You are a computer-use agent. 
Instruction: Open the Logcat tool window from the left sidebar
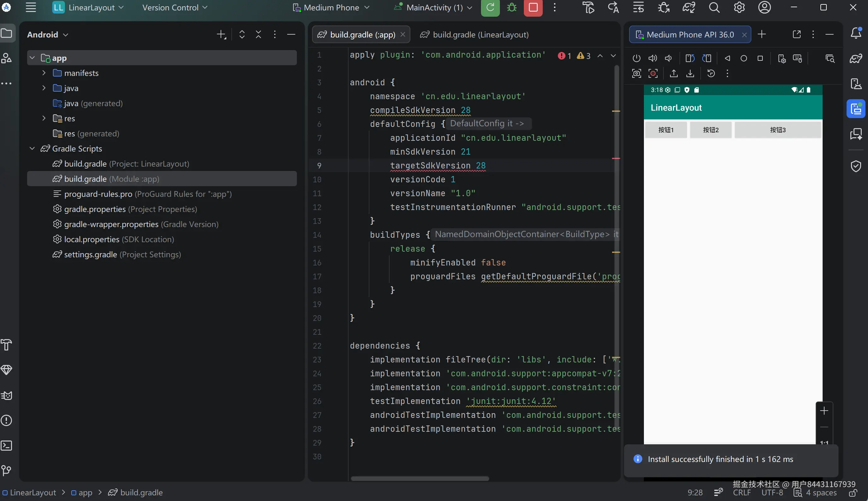[7, 396]
